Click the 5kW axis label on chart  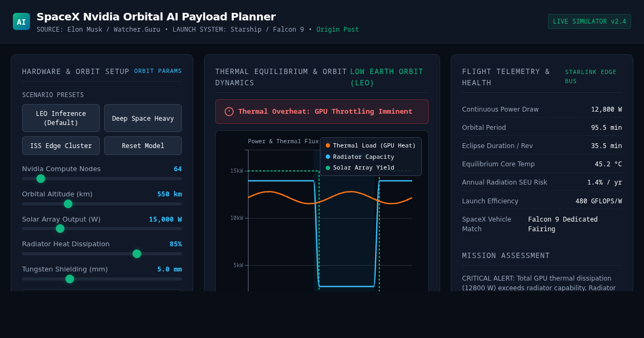(238, 266)
